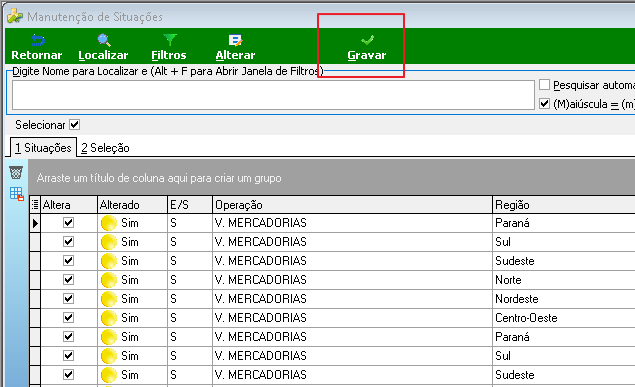Image resolution: width=635 pixels, height=387 pixels.
Task: Toggle the (M)aiúscula = (m)inúscula checkbox
Action: (x=545, y=104)
